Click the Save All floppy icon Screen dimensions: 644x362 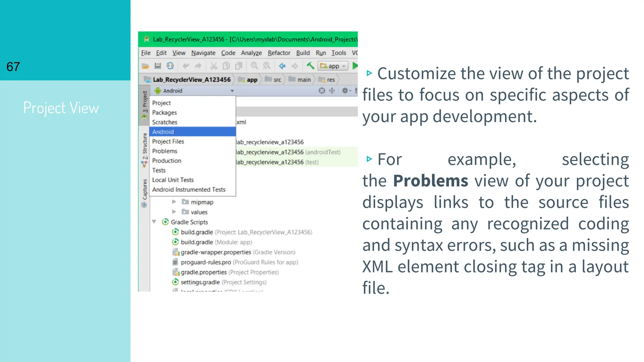pyautogui.click(x=158, y=66)
